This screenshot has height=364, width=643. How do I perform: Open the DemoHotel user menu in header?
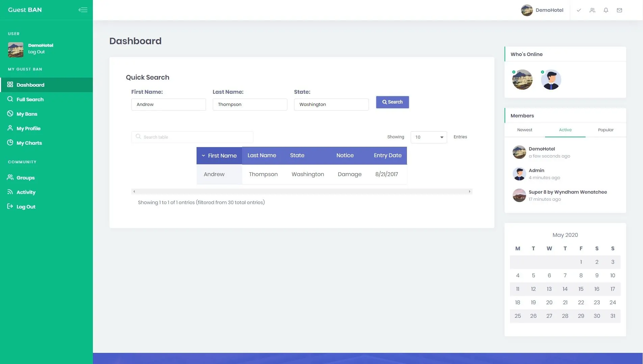pos(542,10)
